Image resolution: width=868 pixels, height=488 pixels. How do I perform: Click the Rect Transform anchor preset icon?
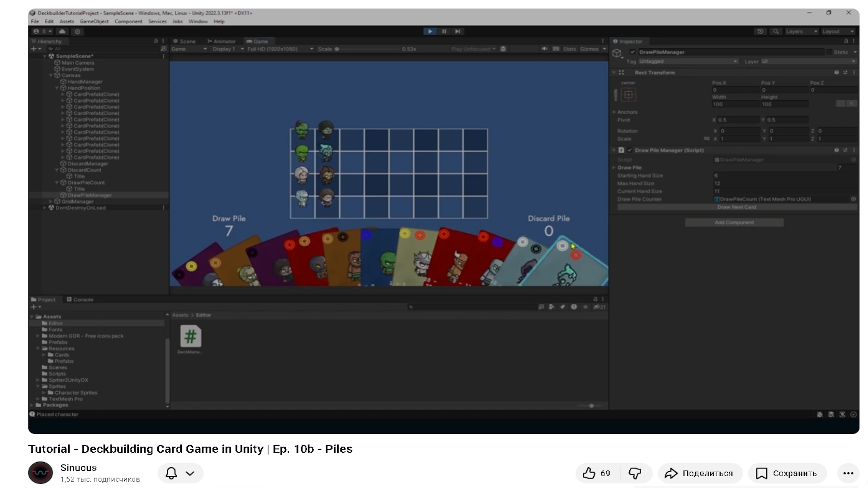(x=628, y=94)
